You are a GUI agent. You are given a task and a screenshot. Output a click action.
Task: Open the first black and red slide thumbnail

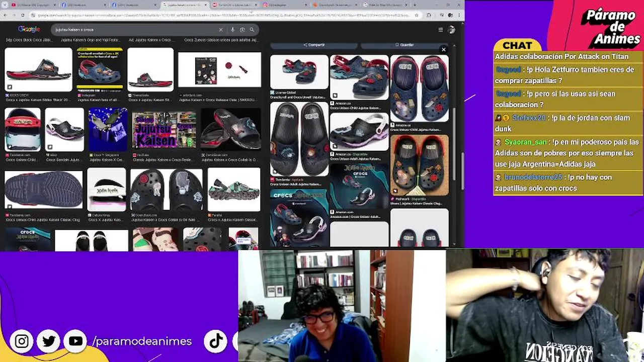(x=38, y=70)
